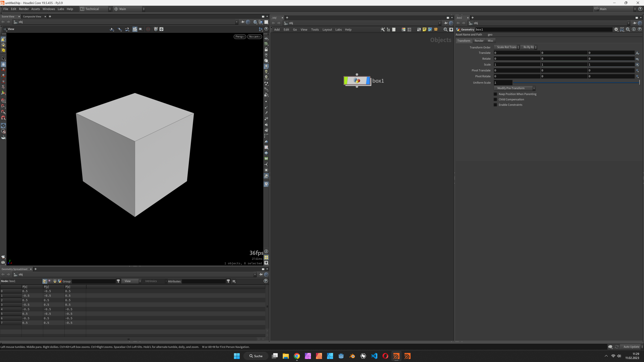Click the Auto Update button
This screenshot has height=362, width=644.
click(x=631, y=347)
